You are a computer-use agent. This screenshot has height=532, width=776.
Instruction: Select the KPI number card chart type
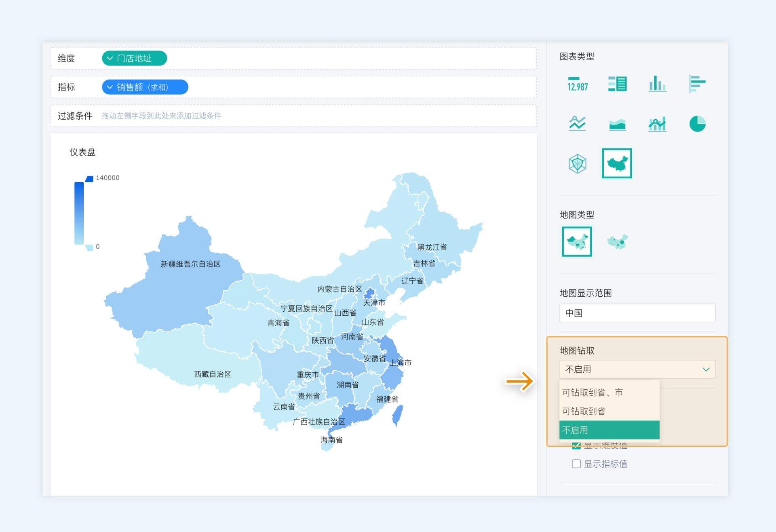coord(577,84)
